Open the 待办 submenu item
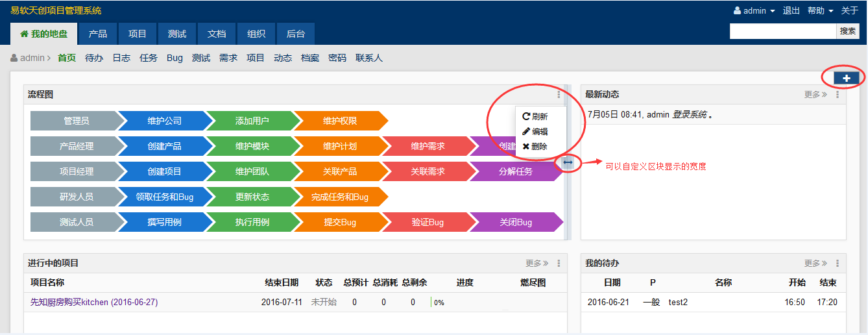Viewport: 868px width, 335px height. [x=94, y=58]
